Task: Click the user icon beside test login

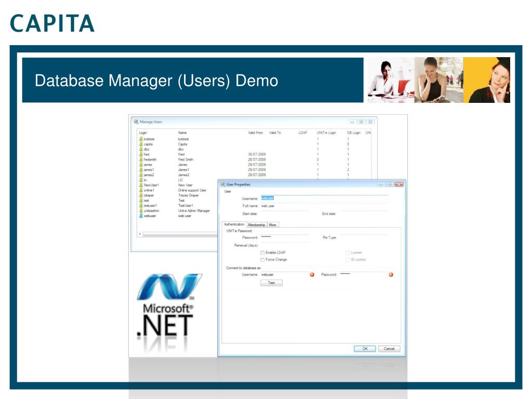Action: (141, 200)
